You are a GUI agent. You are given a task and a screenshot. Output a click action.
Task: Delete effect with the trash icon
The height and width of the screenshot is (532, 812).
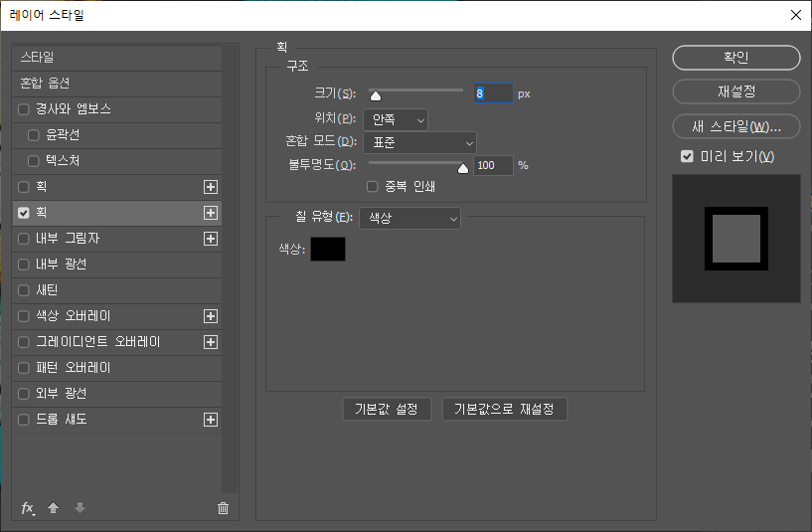[223, 508]
